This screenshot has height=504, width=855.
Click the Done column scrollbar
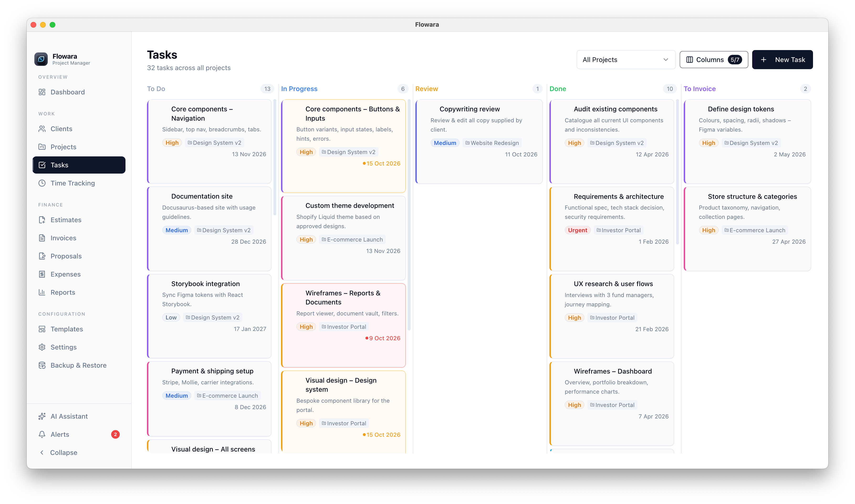point(677,171)
